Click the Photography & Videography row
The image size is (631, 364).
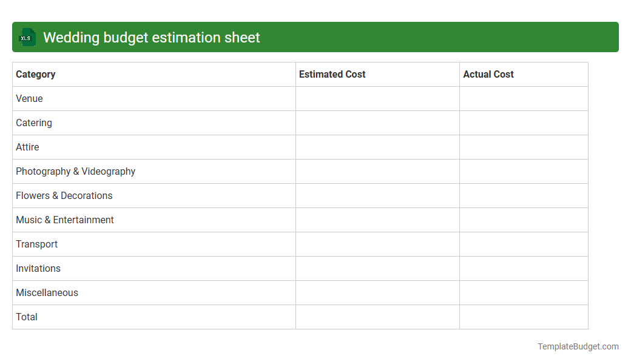[x=75, y=171]
